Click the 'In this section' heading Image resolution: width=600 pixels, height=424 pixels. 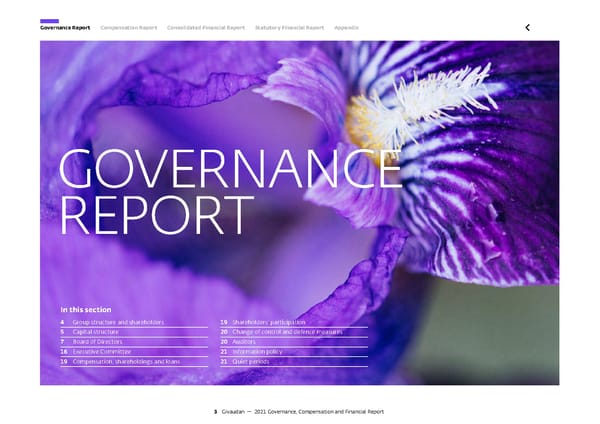86,310
